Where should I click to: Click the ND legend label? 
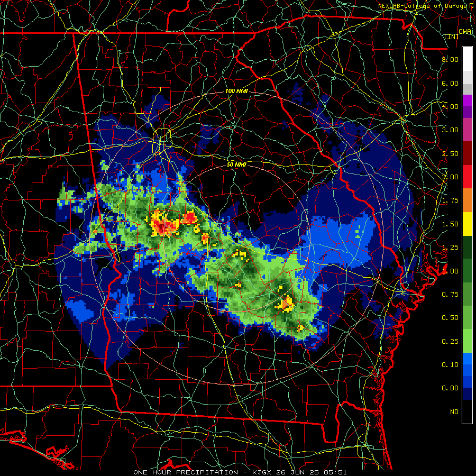click(x=454, y=412)
